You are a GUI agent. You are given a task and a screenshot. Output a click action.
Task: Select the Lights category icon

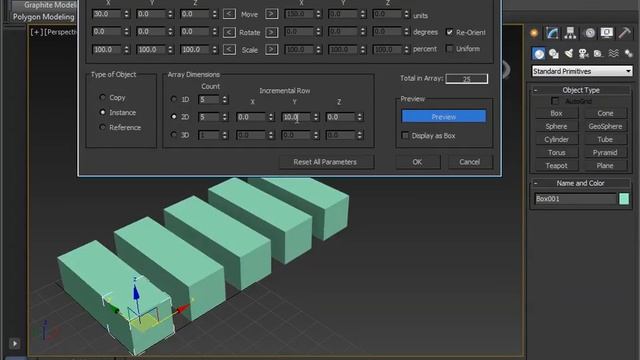coord(569,53)
